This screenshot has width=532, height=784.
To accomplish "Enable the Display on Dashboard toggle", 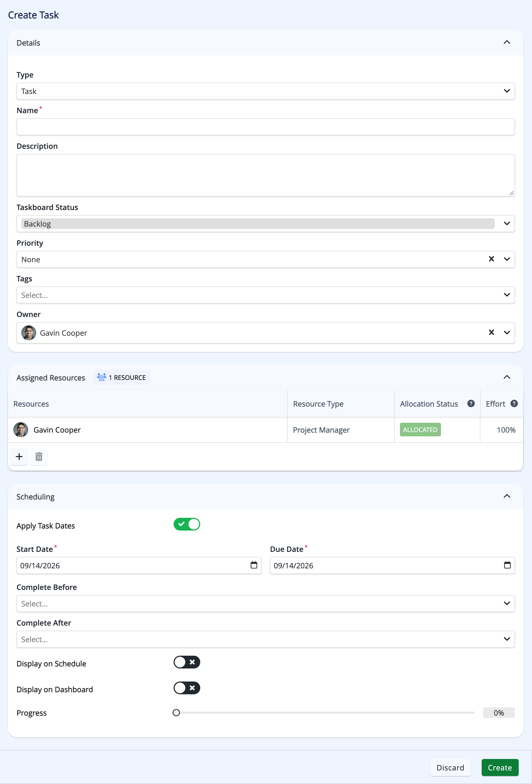I will coord(187,688).
